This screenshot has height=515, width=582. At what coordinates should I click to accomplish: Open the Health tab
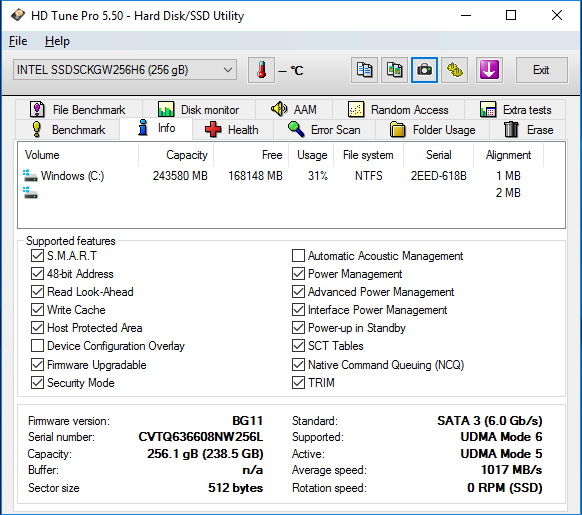233,130
